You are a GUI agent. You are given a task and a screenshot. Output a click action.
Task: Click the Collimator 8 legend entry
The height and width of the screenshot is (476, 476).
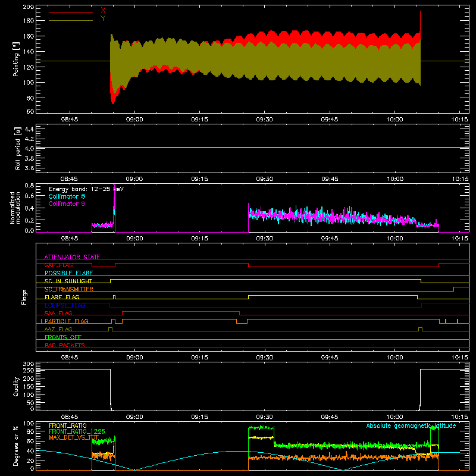click(67, 196)
